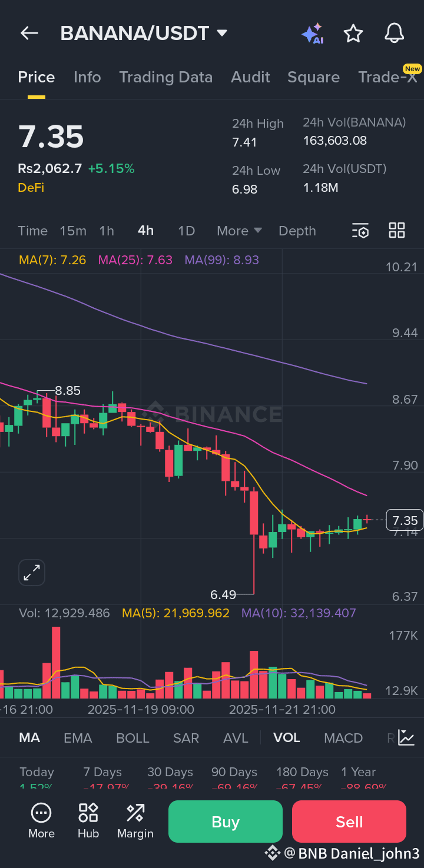
Task: Tap the MA(5): 21,969.962 volume legend
Action: (x=175, y=613)
